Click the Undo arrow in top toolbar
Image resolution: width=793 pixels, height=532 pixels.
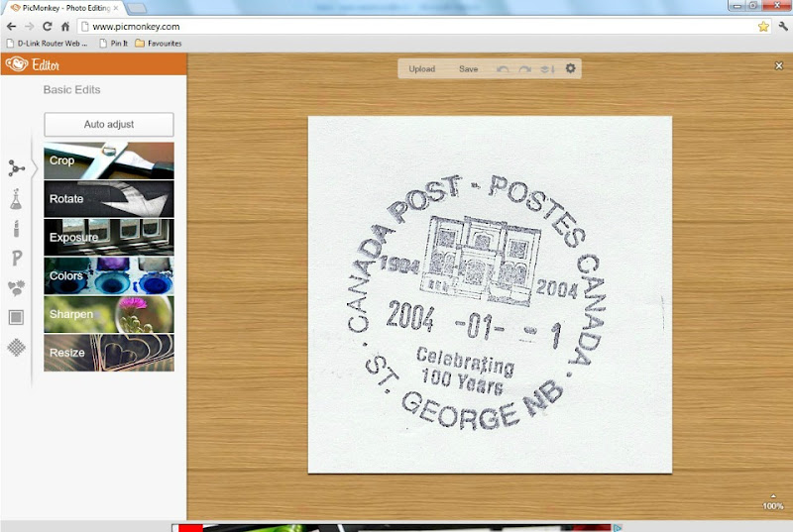(503, 68)
